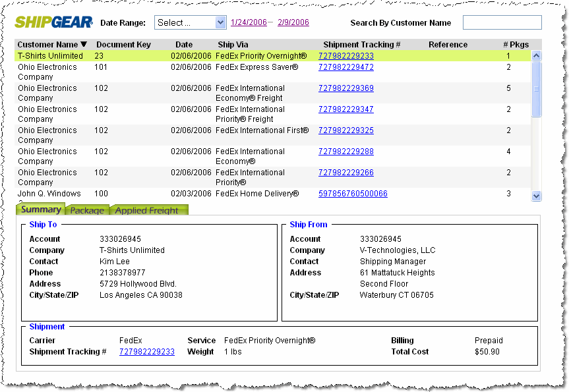Open tracking link 727982229325
569x392 pixels.
[x=346, y=130]
